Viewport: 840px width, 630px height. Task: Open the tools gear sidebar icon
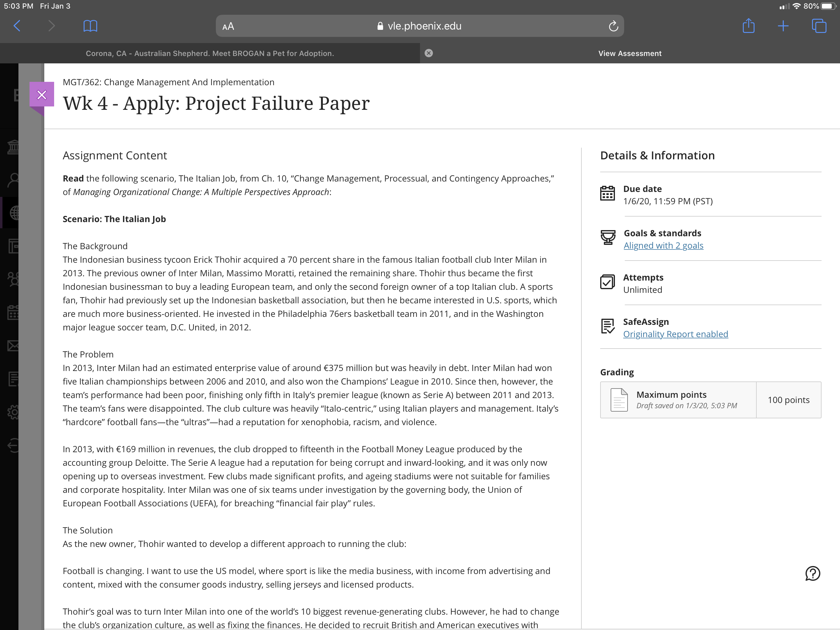pos(13,412)
